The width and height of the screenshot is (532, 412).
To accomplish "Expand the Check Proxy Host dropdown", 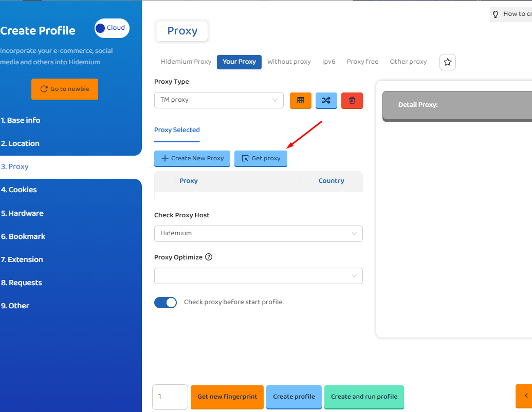I will 258,234.
